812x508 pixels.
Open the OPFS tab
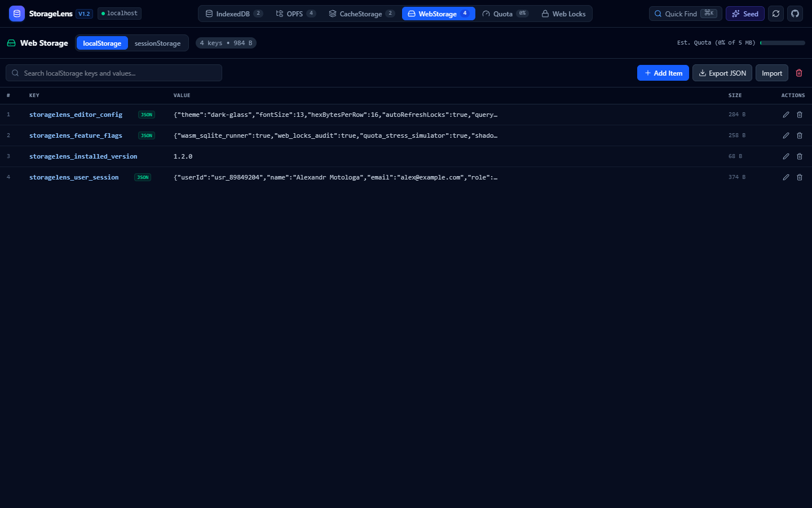click(x=296, y=14)
